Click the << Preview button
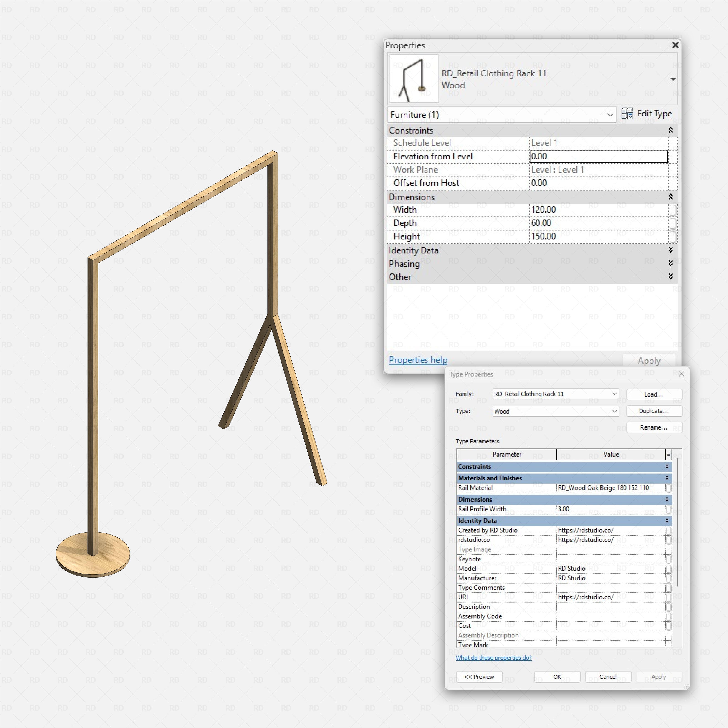The width and height of the screenshot is (728, 728). click(x=479, y=677)
